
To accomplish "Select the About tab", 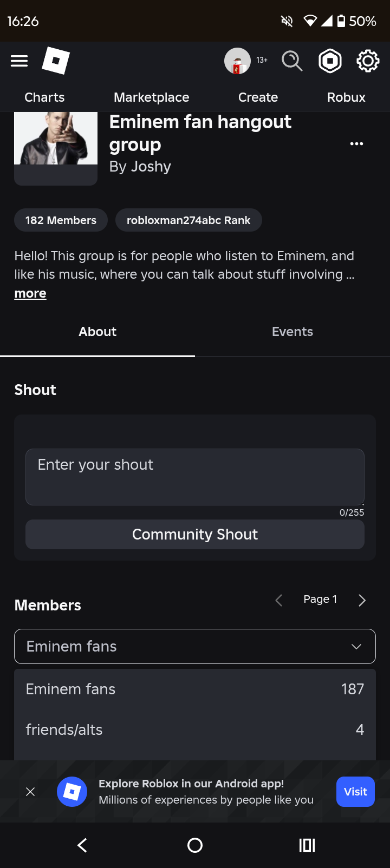I will pos(97,332).
